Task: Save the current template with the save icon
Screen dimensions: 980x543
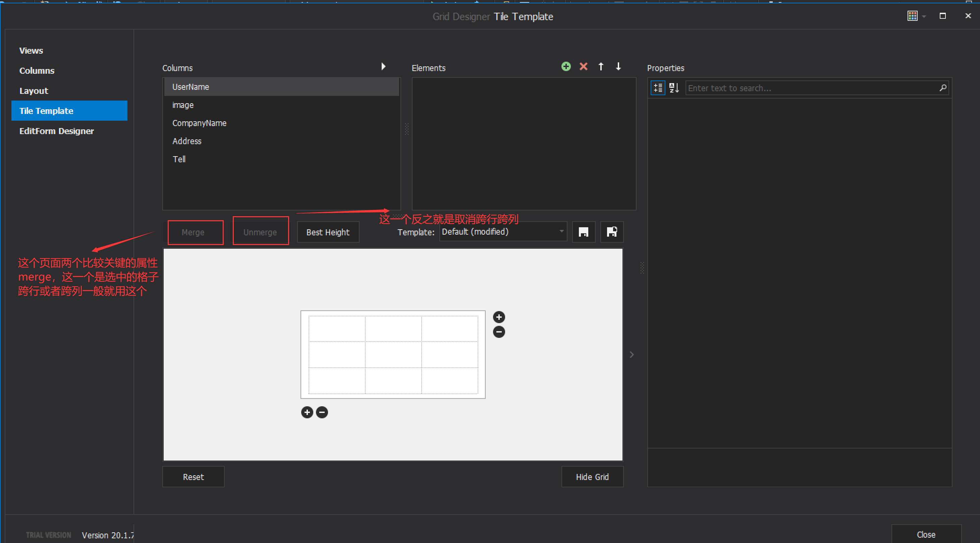Action: pyautogui.click(x=584, y=232)
